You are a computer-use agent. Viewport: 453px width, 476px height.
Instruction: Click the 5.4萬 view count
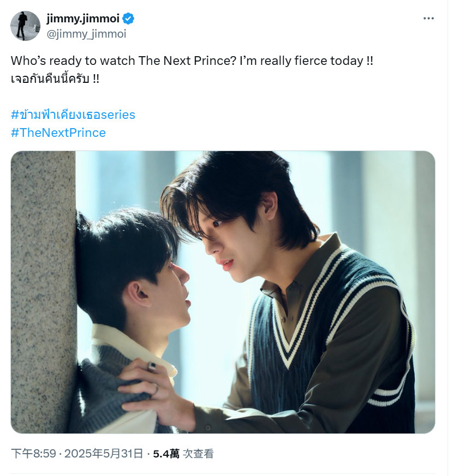tap(166, 454)
